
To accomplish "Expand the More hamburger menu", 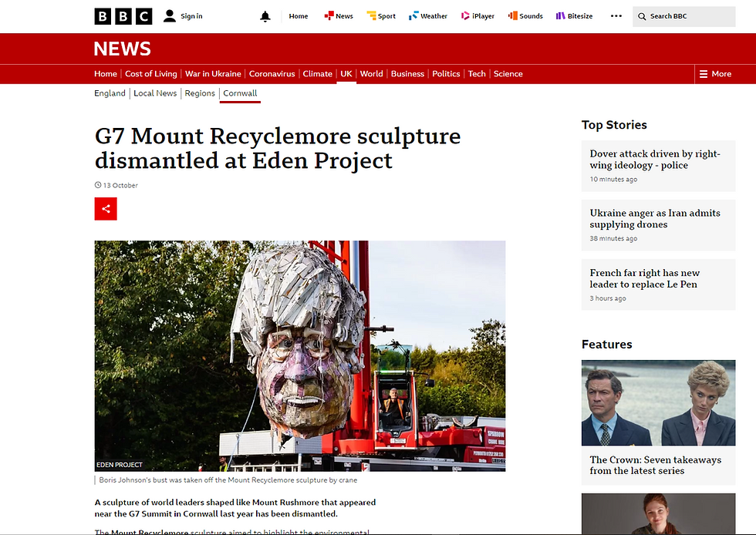I will tap(716, 74).
